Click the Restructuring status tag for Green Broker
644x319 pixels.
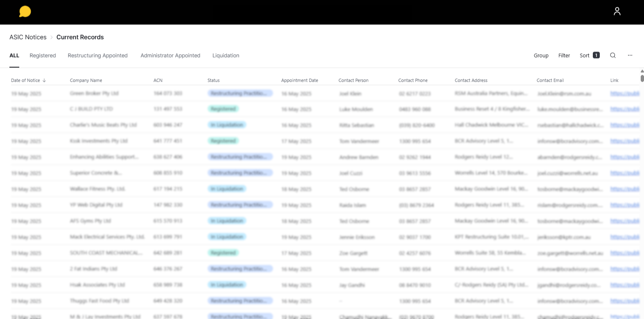(240, 93)
